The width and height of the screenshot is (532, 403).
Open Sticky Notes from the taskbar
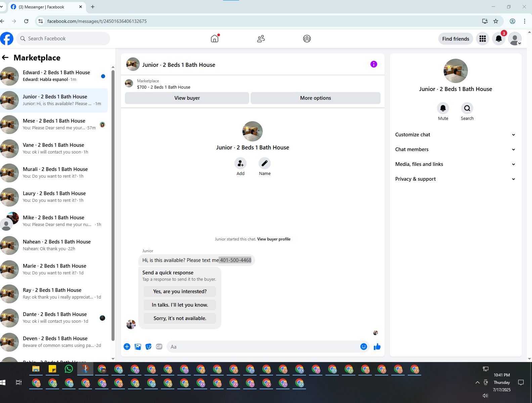[52, 369]
